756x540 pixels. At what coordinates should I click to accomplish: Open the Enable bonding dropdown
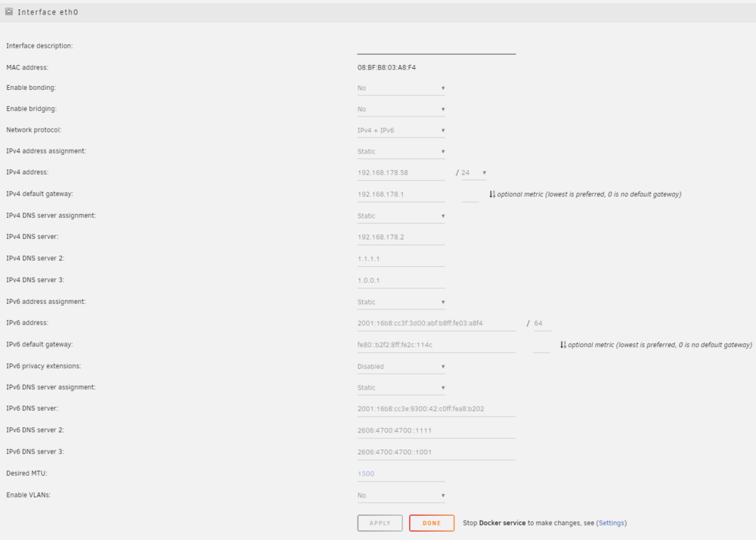pyautogui.click(x=401, y=88)
